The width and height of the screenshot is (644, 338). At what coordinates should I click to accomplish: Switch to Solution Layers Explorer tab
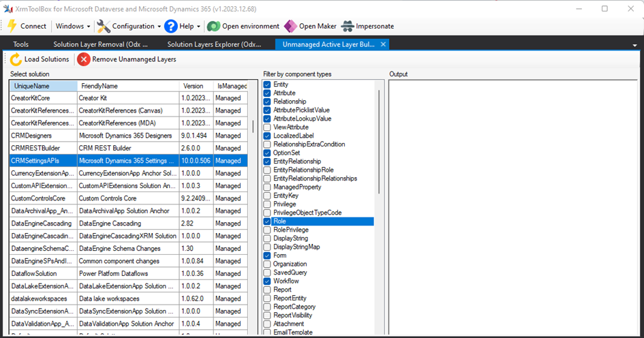[215, 44]
